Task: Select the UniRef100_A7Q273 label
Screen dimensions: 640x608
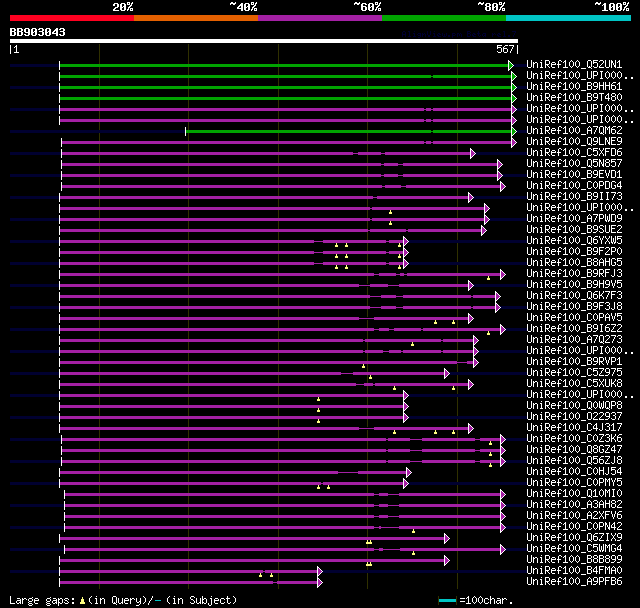Action: [574, 340]
